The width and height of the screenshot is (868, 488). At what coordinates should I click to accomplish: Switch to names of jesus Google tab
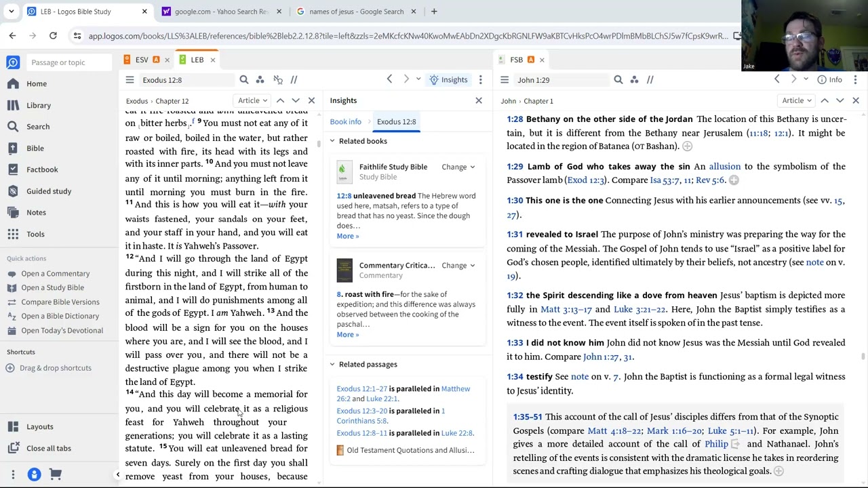355,12
